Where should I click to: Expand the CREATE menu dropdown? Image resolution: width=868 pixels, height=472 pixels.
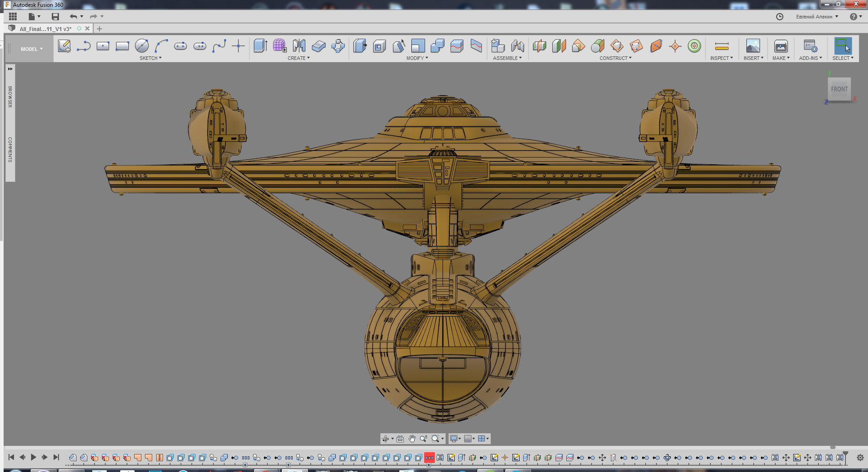(298, 58)
